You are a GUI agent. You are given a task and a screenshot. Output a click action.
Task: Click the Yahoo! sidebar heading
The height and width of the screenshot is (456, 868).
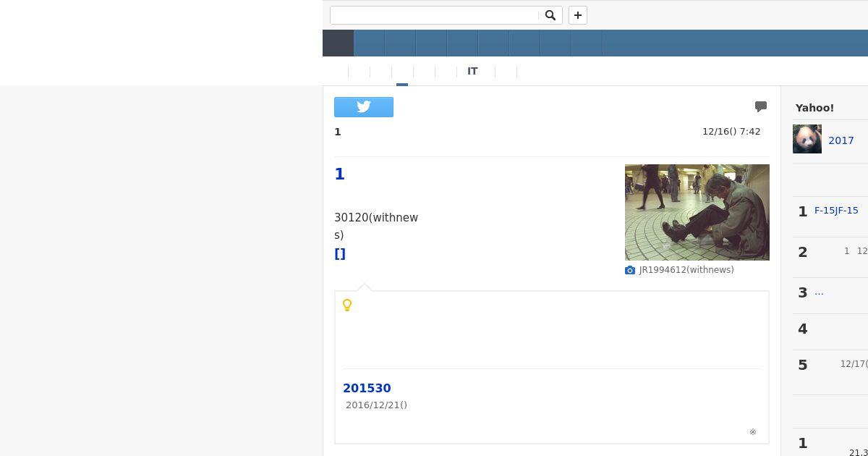(x=814, y=108)
